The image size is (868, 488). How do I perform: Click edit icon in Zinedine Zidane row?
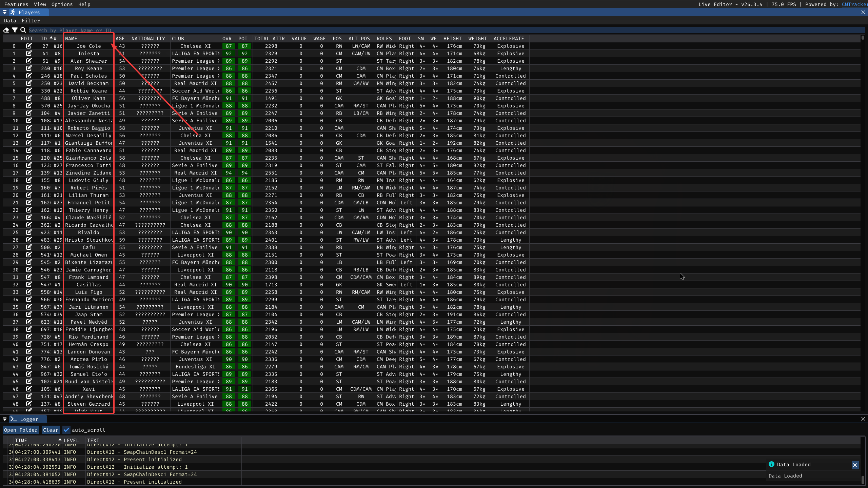(29, 172)
